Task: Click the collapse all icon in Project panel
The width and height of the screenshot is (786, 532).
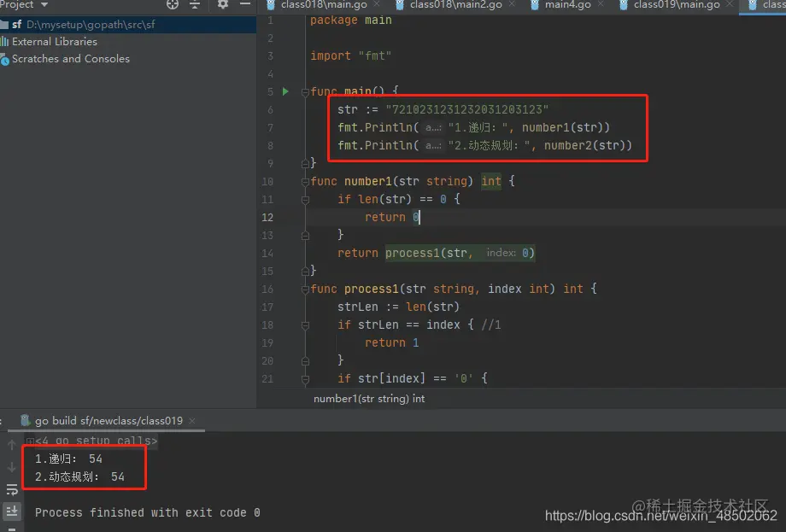Action: coord(195,4)
